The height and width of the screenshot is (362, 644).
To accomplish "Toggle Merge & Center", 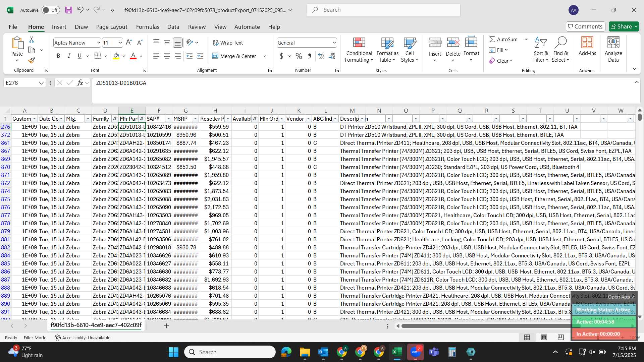I will click(234, 56).
